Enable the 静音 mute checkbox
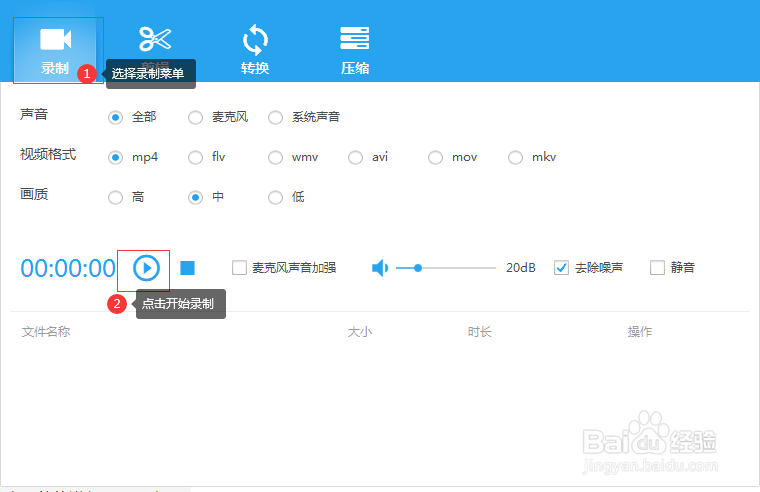This screenshot has width=760, height=492. [x=657, y=268]
